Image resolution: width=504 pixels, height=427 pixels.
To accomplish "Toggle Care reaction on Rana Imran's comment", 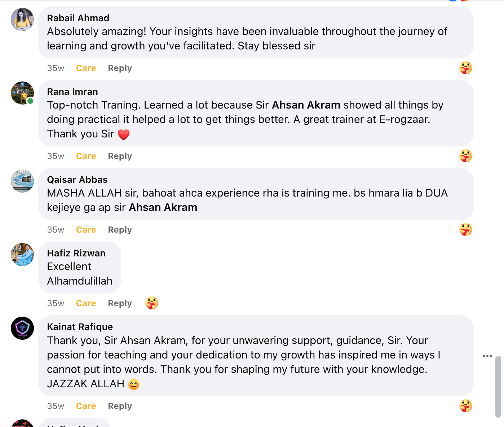I will pos(86,156).
